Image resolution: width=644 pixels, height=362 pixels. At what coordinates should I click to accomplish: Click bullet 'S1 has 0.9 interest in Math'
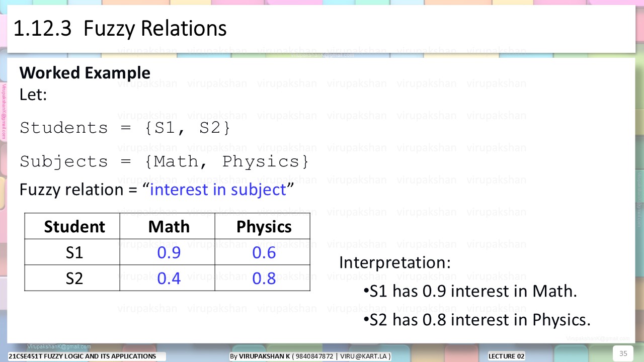(x=470, y=291)
